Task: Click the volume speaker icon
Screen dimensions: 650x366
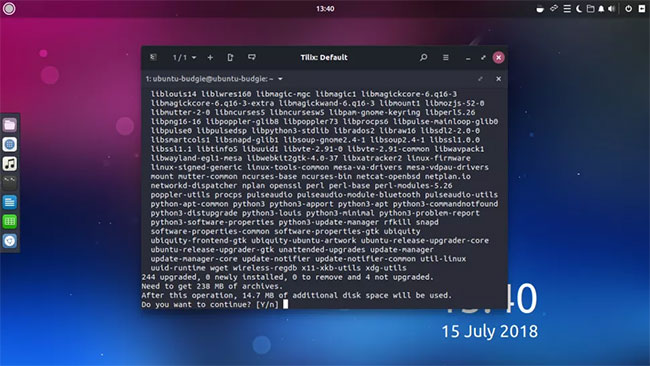Action: 612,9
